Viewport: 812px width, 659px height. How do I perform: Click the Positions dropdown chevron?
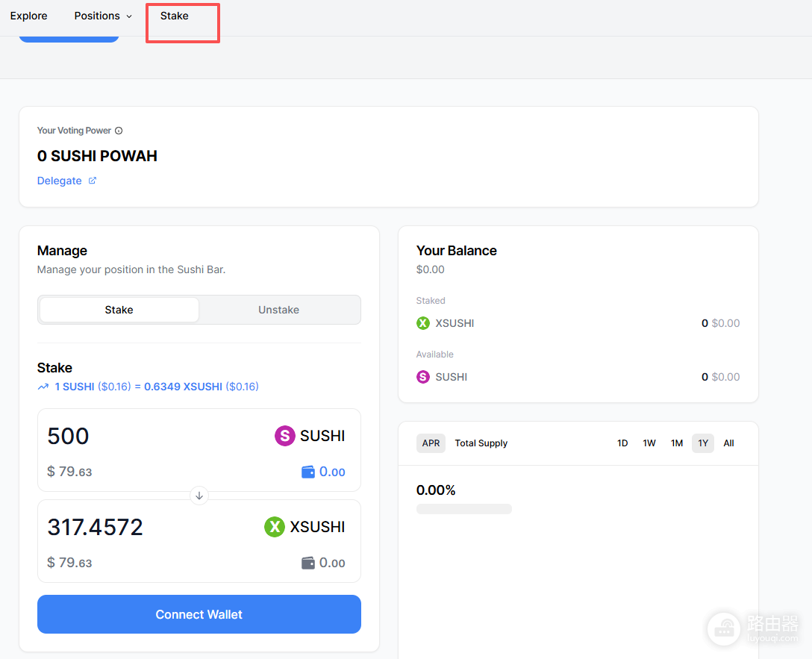(129, 16)
